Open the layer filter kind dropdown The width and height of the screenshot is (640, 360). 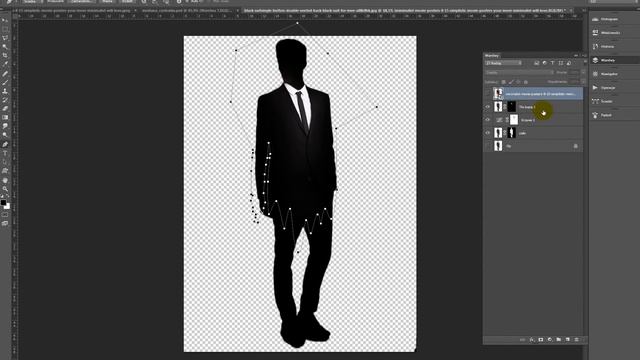coord(503,63)
